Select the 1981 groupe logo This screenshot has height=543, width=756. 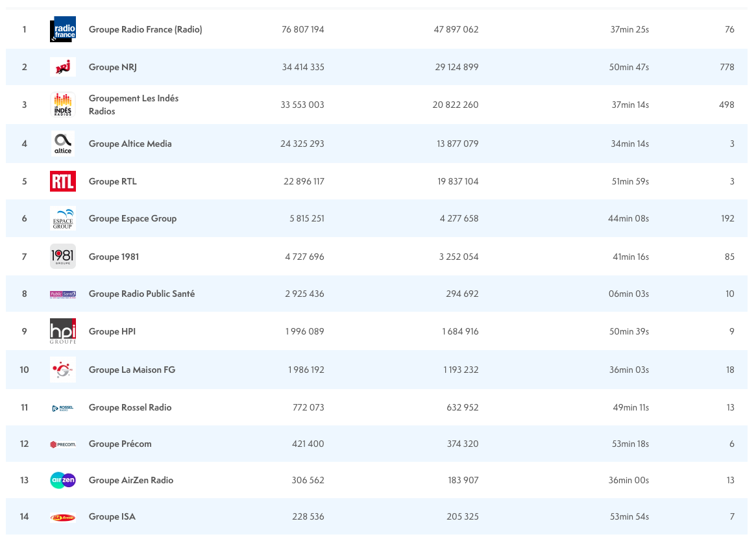63,257
